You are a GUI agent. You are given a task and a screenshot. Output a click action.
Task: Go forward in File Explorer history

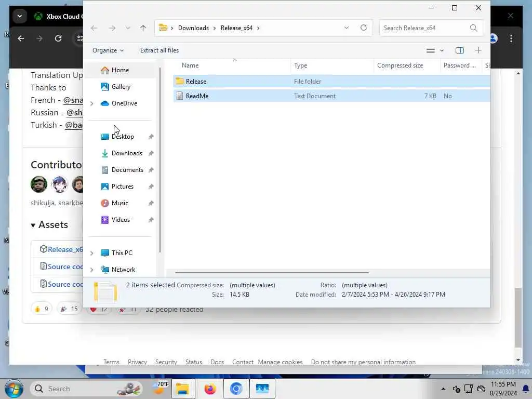112,28
